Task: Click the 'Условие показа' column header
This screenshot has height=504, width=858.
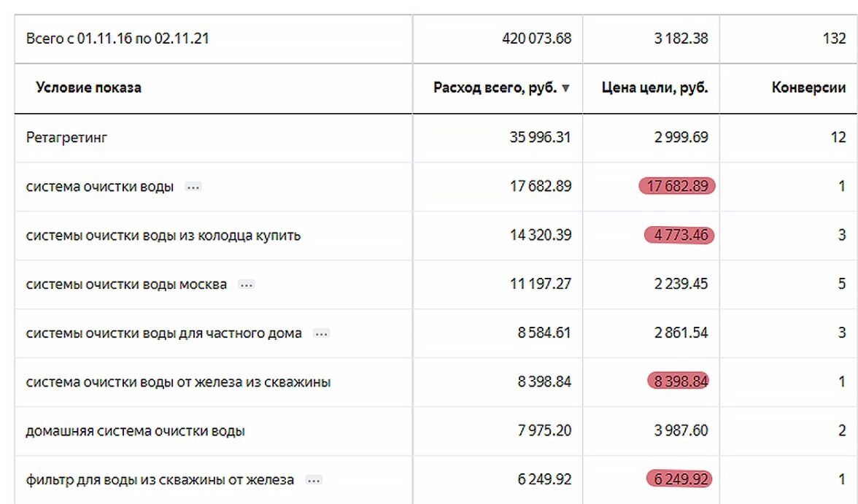Action: pos(88,88)
